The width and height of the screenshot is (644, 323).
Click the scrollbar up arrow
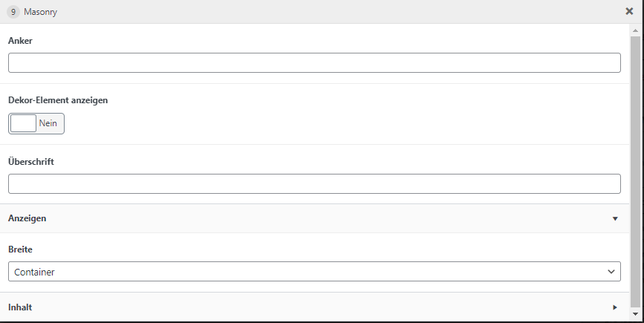635,30
